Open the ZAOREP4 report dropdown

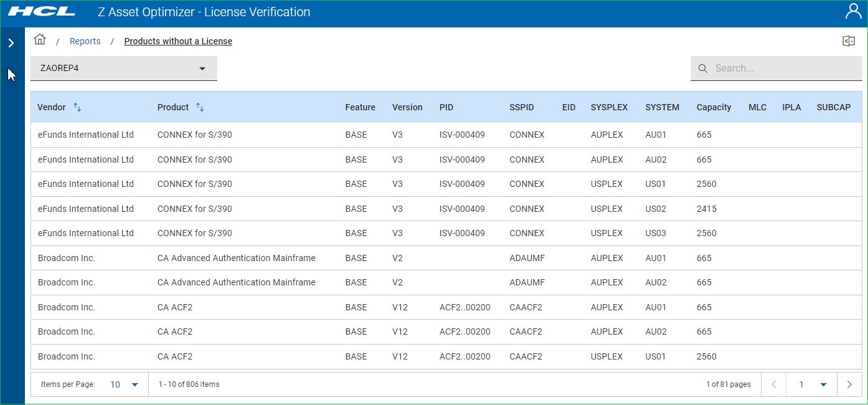tap(124, 69)
